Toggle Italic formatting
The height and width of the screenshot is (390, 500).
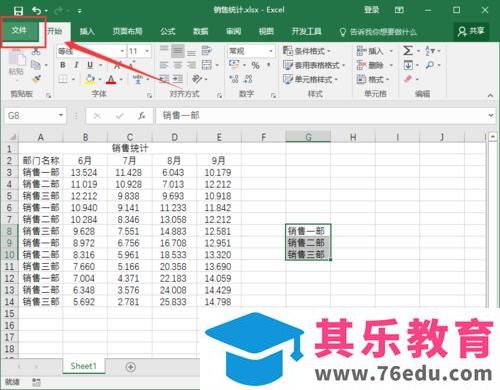pos(76,65)
